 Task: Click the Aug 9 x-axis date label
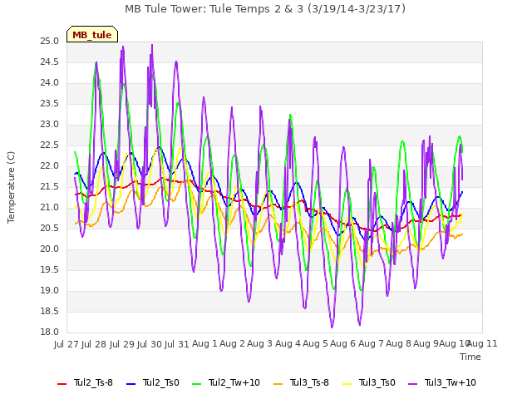(426, 344)
